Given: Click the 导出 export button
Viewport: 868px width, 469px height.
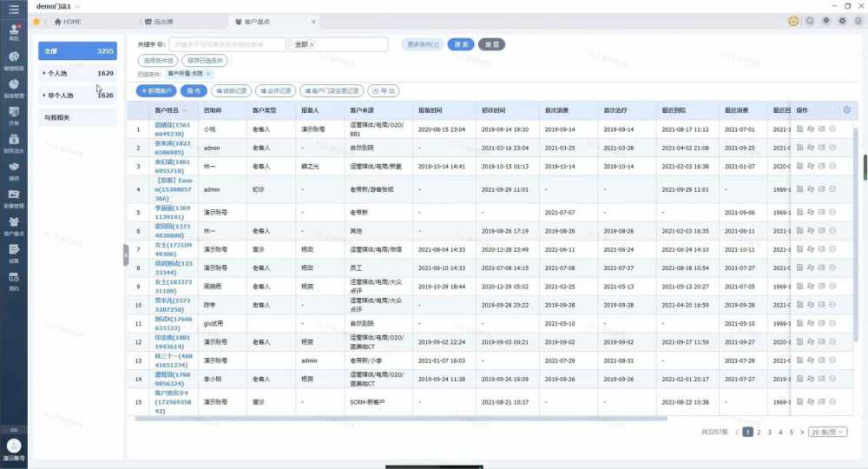Looking at the screenshot, I should pyautogui.click(x=383, y=90).
